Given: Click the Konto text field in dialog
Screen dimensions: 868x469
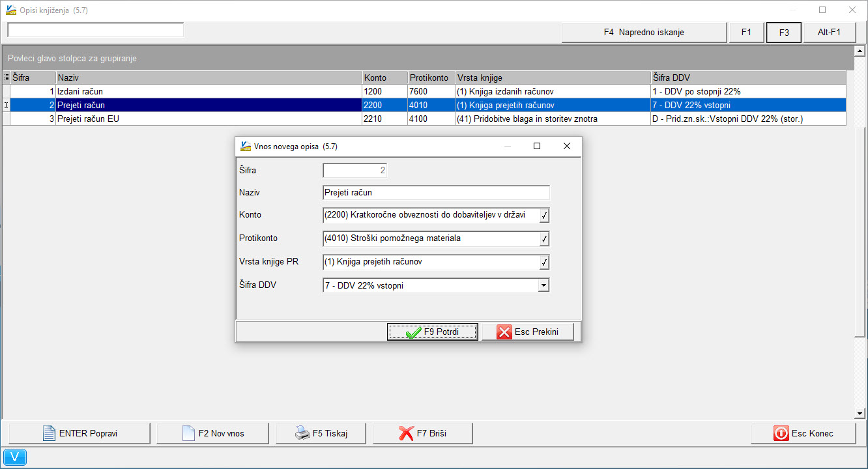Looking at the screenshot, I should pos(431,215).
